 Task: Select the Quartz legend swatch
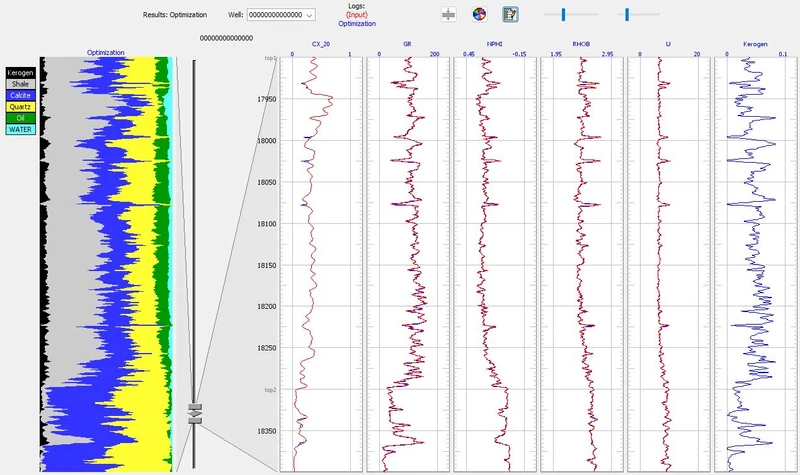(20, 107)
